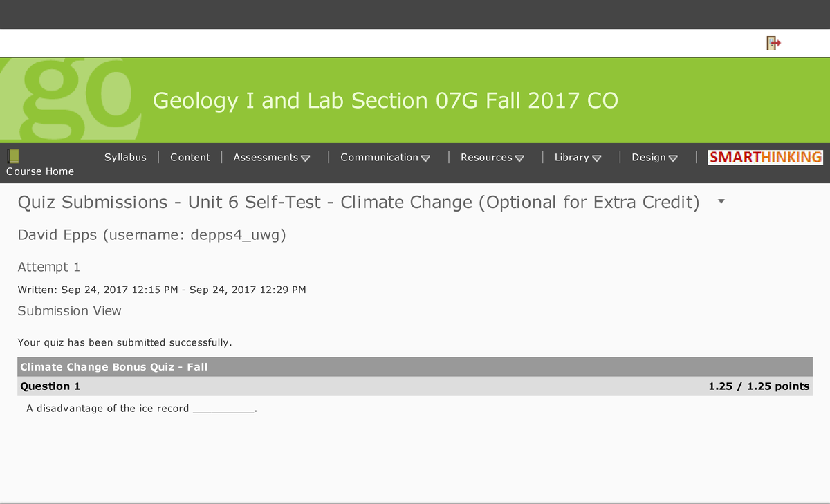Select the Climate Change Bonus Quiz header

[114, 367]
